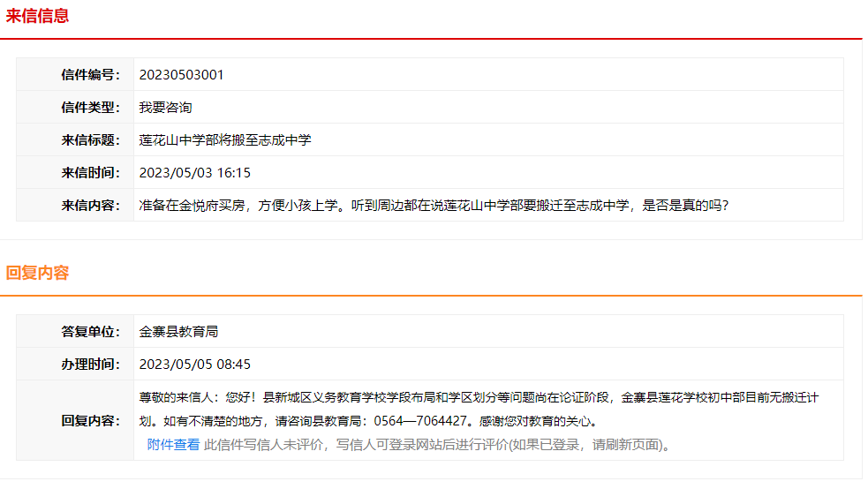
Task: Open the 附件查看 attachment link
Action: [173, 445]
